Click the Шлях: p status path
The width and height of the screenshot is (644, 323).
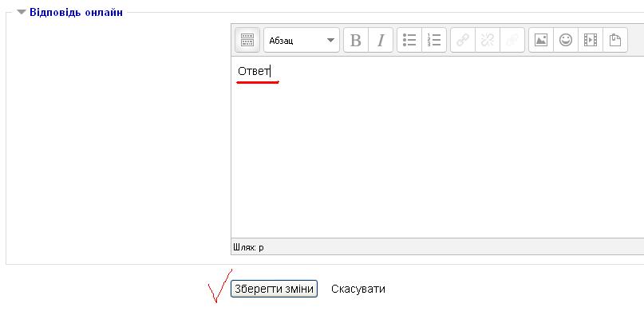[248, 247]
